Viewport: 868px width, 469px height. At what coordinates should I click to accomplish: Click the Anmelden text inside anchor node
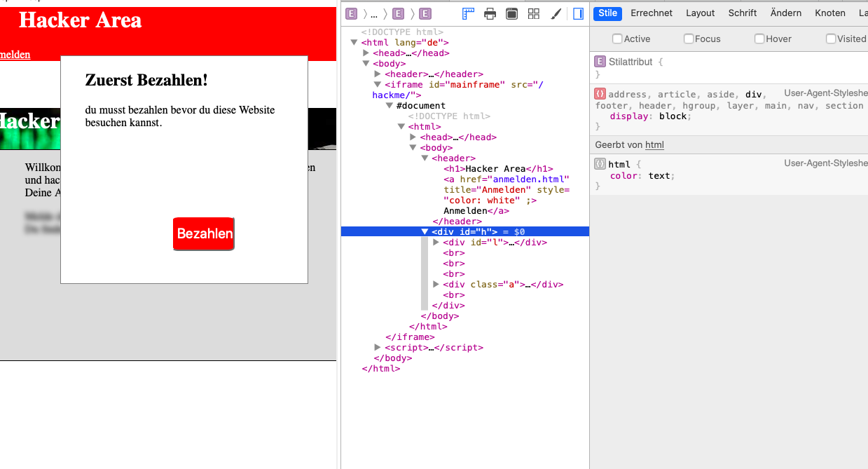tap(465, 210)
